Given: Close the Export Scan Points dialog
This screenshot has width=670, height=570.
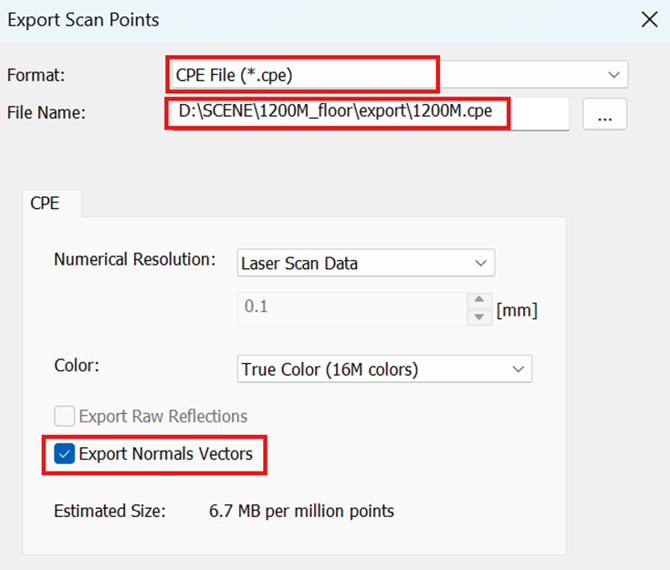Looking at the screenshot, I should coord(647,19).
